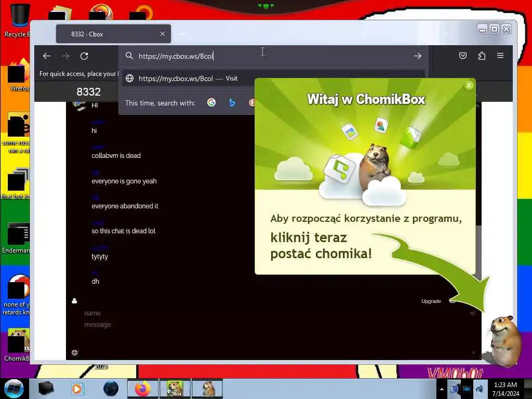
Task: Switch to the hamster app taskbar button
Action: click(207, 389)
